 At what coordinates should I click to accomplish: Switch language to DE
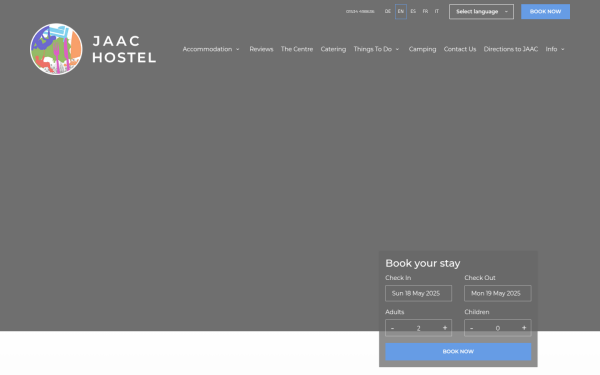click(388, 11)
